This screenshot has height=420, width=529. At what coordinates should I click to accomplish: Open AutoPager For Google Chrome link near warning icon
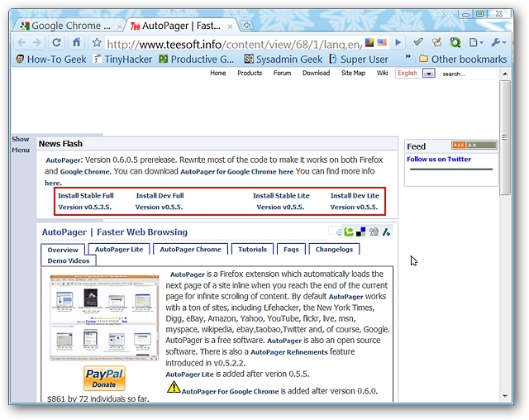click(x=230, y=392)
